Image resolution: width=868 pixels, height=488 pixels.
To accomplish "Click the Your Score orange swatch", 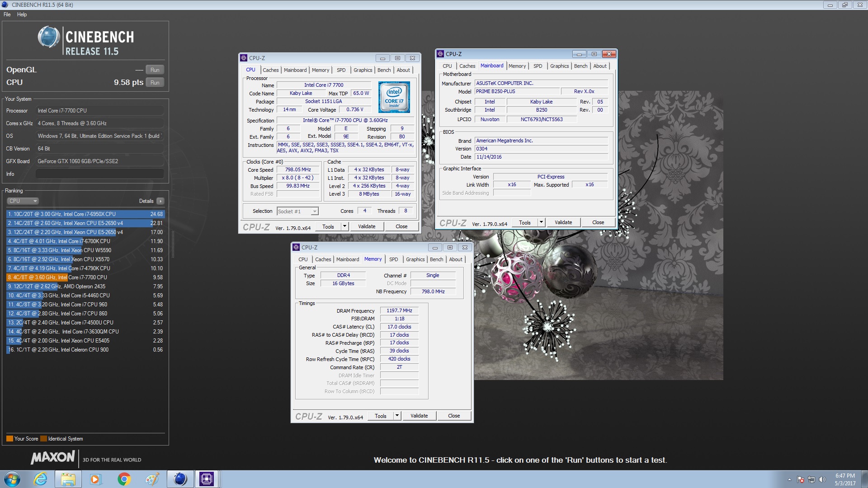I will [x=9, y=439].
